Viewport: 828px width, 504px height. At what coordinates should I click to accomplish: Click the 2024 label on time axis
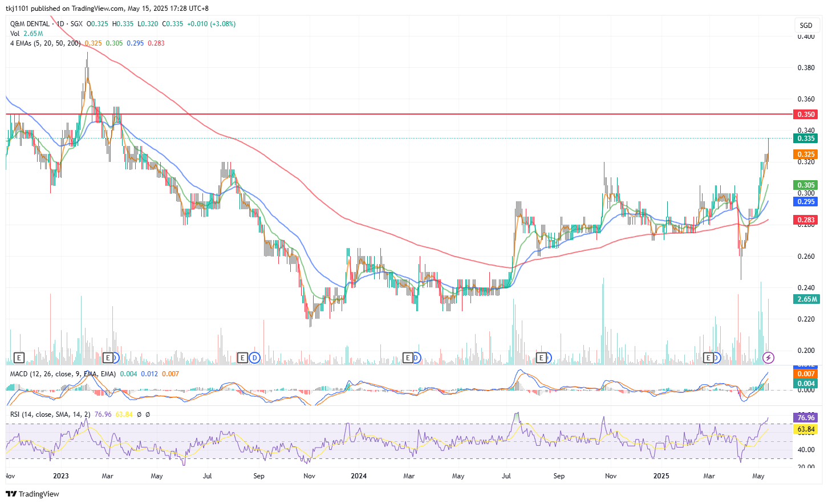pos(359,475)
